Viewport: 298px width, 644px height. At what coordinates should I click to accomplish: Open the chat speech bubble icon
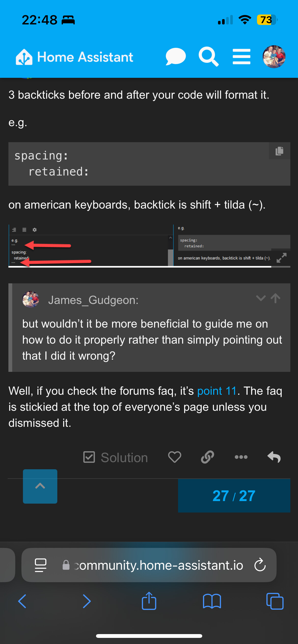coord(175,56)
